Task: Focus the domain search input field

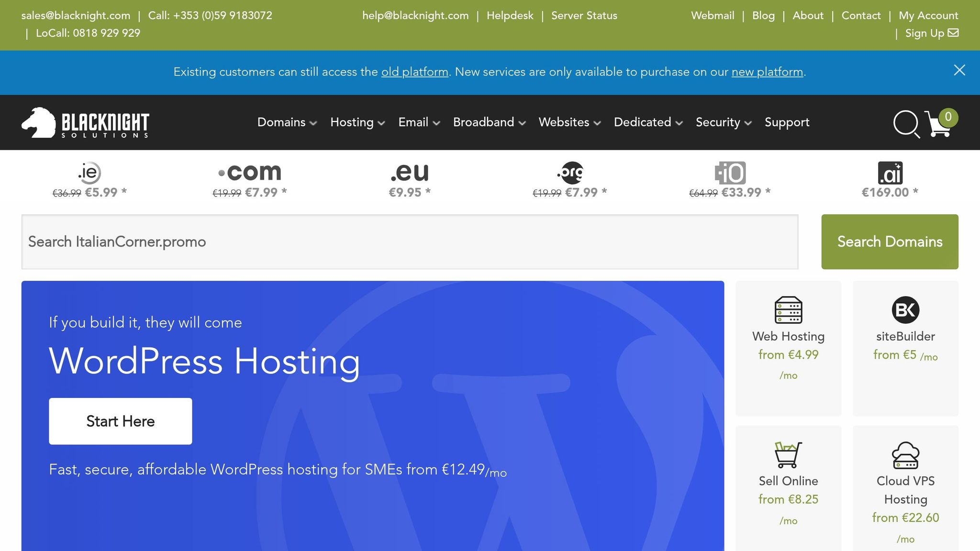Action: tap(410, 242)
